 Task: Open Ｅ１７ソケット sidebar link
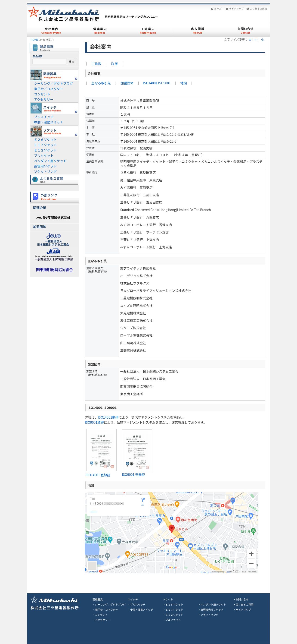(x=45, y=145)
